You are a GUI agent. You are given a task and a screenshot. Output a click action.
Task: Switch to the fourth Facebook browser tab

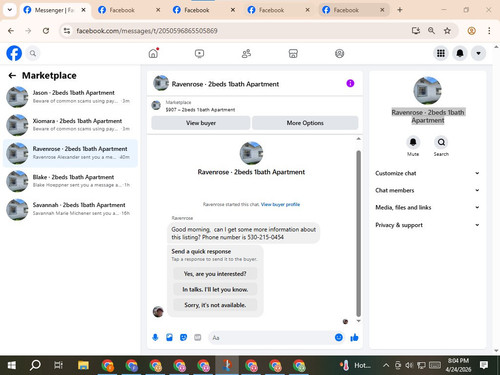279,10
